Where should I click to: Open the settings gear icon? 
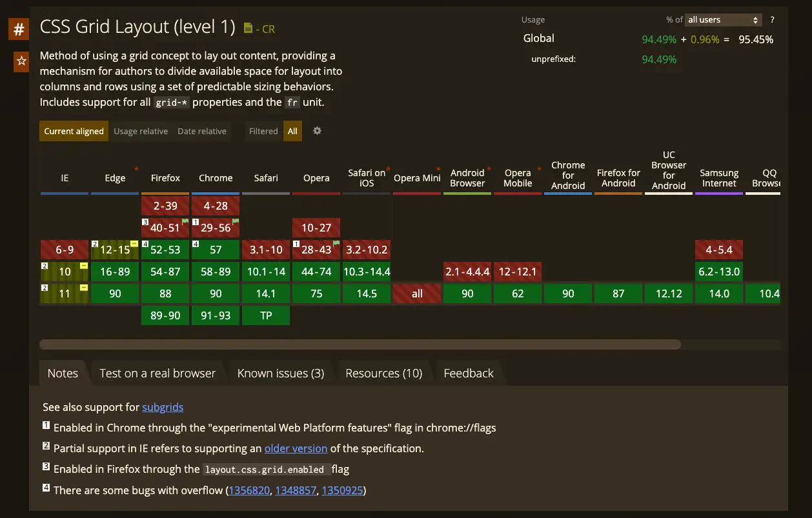tap(317, 131)
